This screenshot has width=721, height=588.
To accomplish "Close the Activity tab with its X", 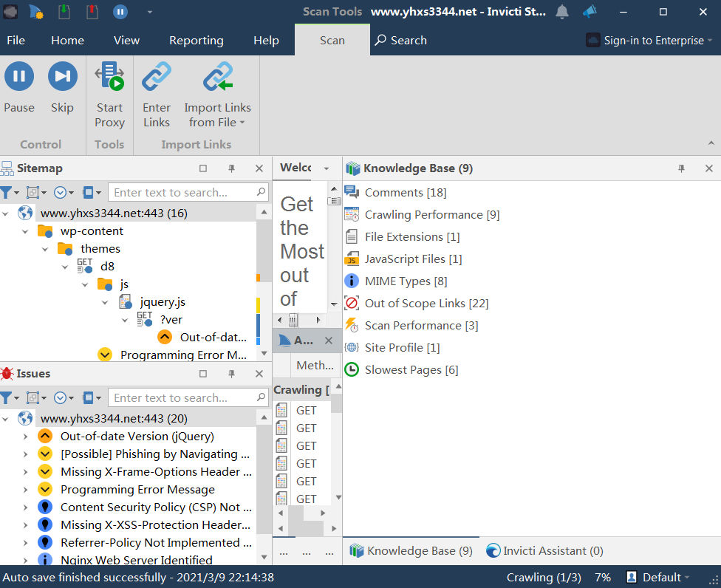I will 328,341.
